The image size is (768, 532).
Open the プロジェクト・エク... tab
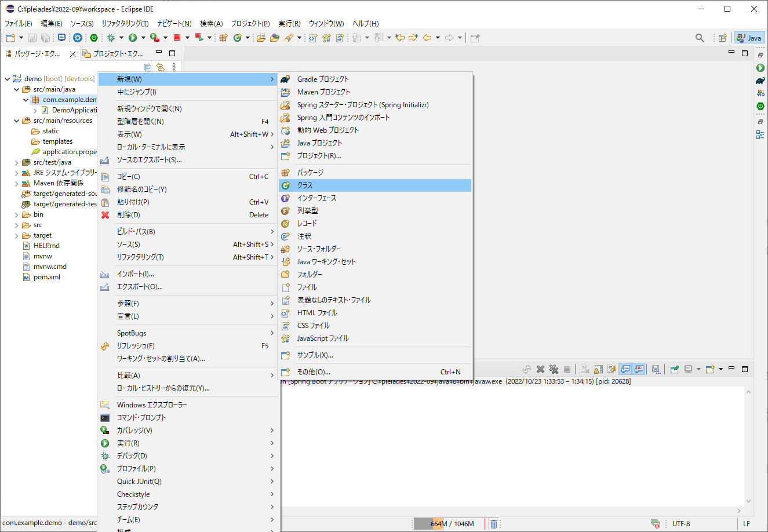pos(113,53)
